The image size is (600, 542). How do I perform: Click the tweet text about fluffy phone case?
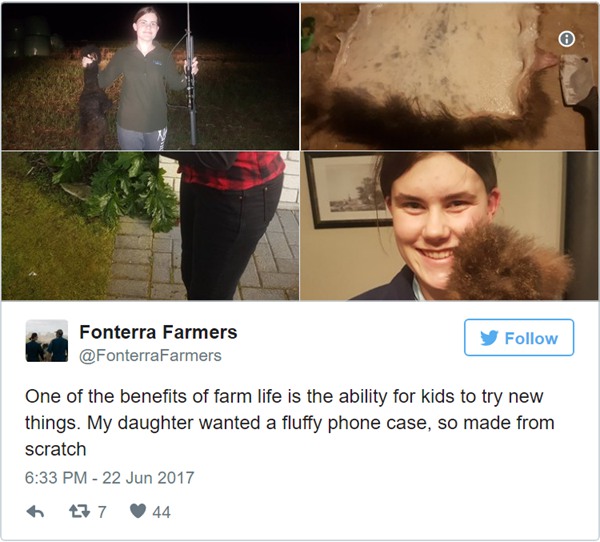290,423
